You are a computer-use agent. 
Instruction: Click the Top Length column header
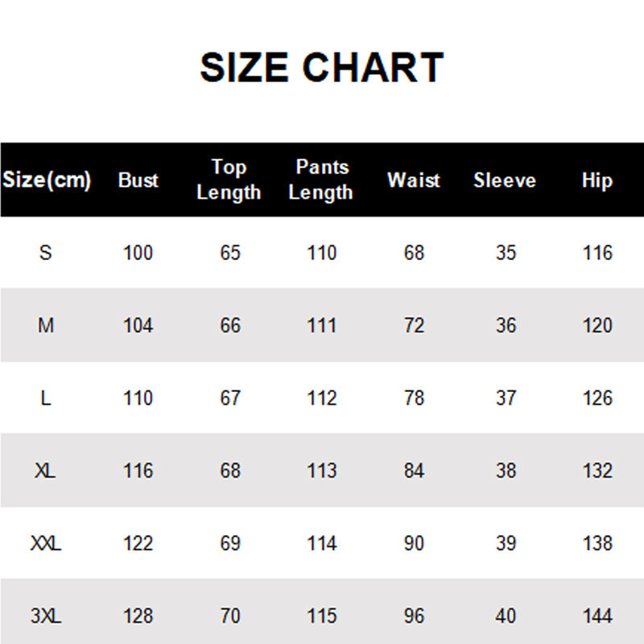click(x=229, y=180)
